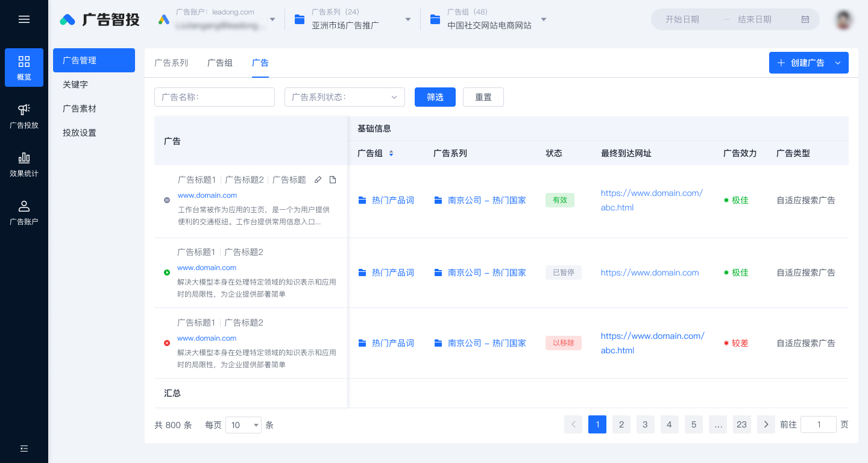
Task: Click the pencil edit icon on first ad
Action: pos(318,180)
